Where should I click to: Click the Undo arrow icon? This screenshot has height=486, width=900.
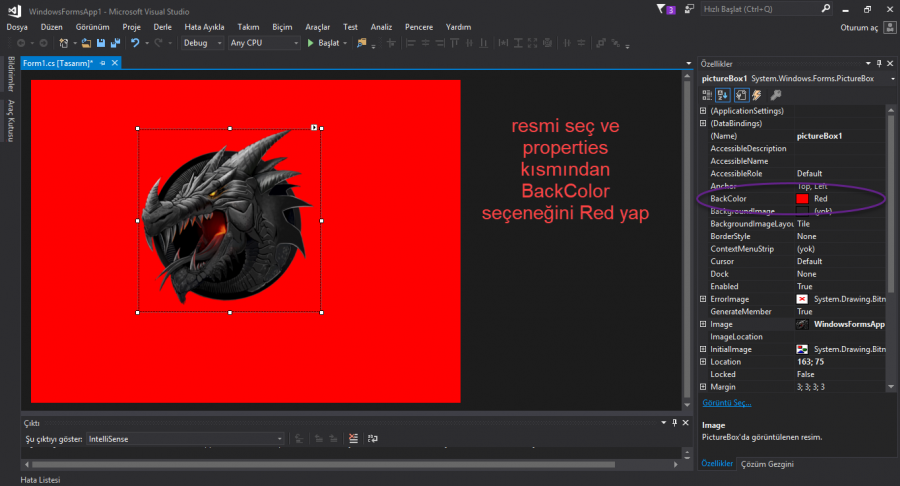tap(135, 43)
